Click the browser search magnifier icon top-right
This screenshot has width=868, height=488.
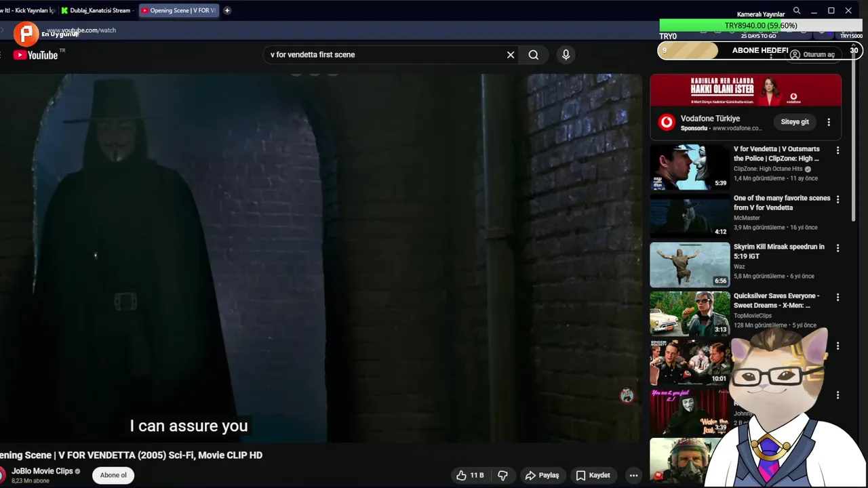797,11
